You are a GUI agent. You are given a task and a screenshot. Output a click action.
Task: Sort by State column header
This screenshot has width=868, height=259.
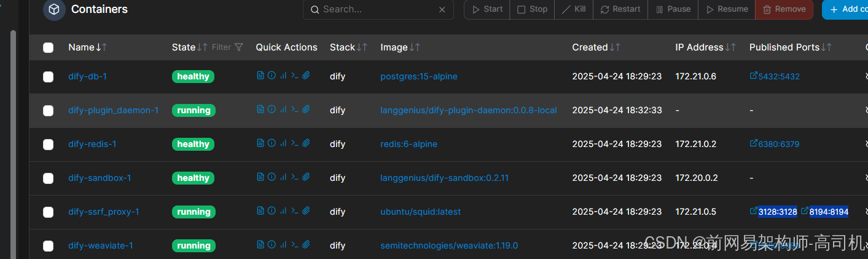(190, 47)
